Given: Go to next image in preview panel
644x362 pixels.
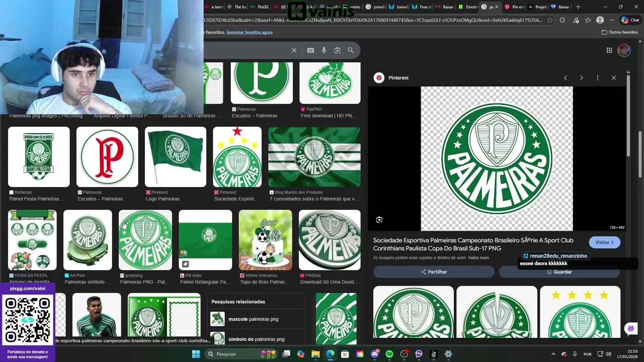Looking at the screenshot, I should click(582, 78).
